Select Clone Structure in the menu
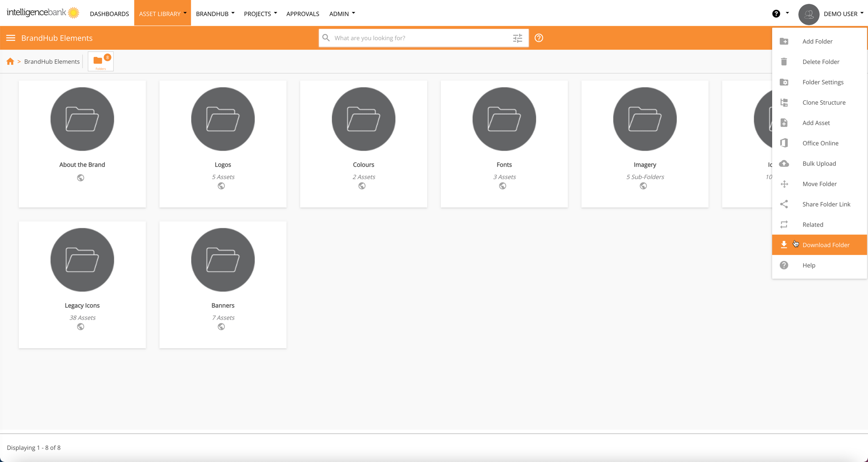868x462 pixels. click(x=823, y=102)
